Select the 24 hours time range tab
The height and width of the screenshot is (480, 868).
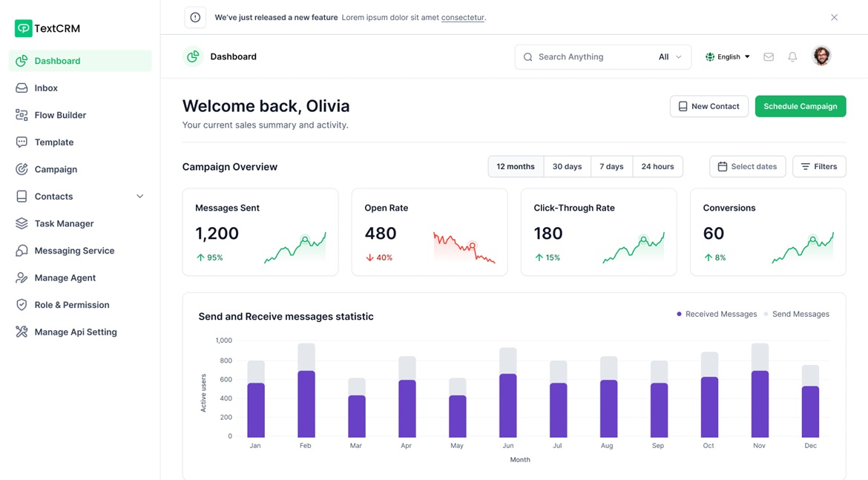tap(657, 167)
